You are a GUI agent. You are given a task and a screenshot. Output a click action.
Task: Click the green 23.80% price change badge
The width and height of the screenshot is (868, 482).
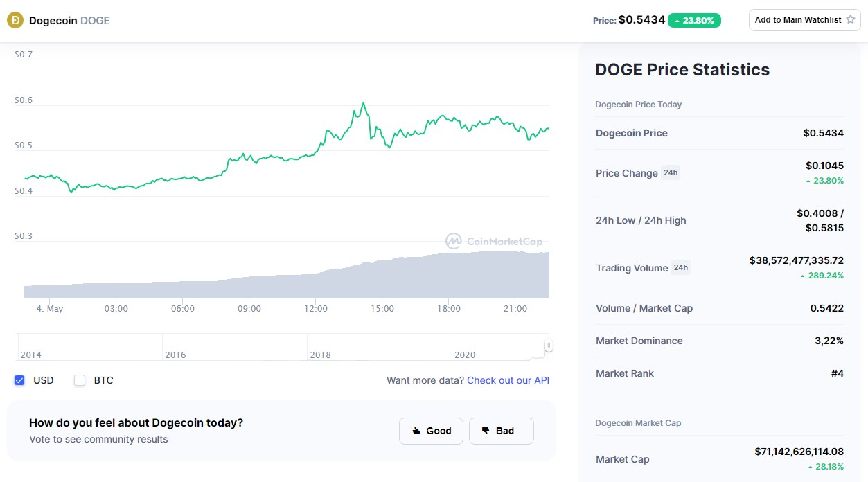695,21
